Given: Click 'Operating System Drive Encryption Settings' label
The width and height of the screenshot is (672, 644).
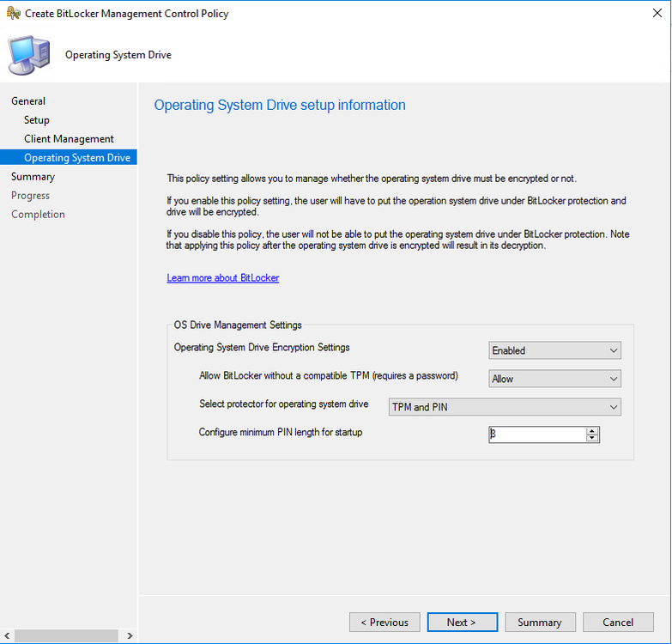Looking at the screenshot, I should click(x=262, y=347).
